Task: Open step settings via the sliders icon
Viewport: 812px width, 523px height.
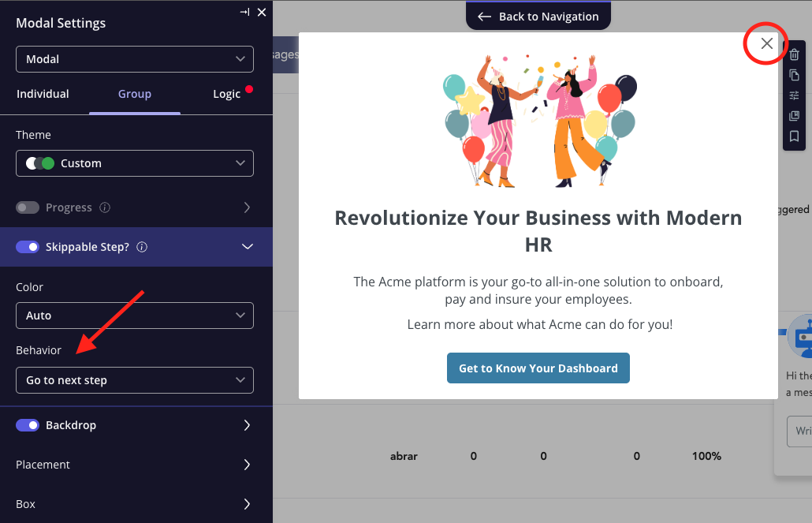Action: click(x=795, y=95)
